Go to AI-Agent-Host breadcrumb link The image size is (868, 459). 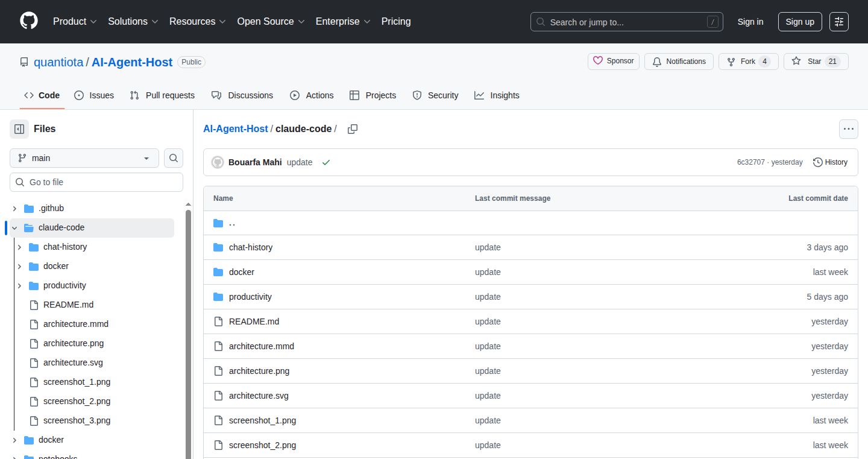coord(236,129)
